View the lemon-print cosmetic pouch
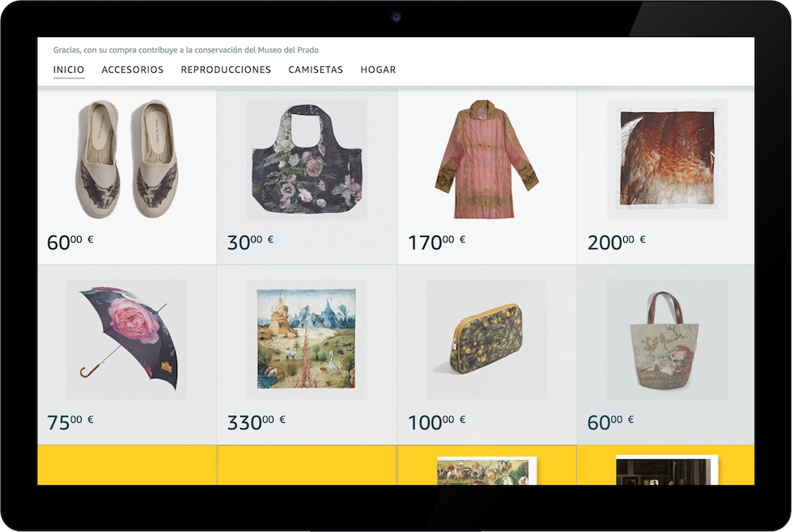The image size is (793, 532). tap(486, 339)
